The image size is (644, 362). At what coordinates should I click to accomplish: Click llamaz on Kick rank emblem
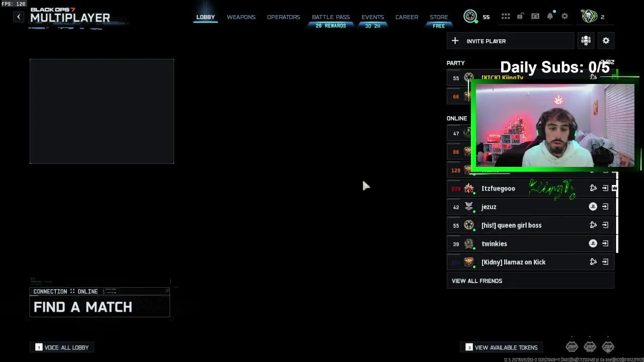(x=469, y=262)
